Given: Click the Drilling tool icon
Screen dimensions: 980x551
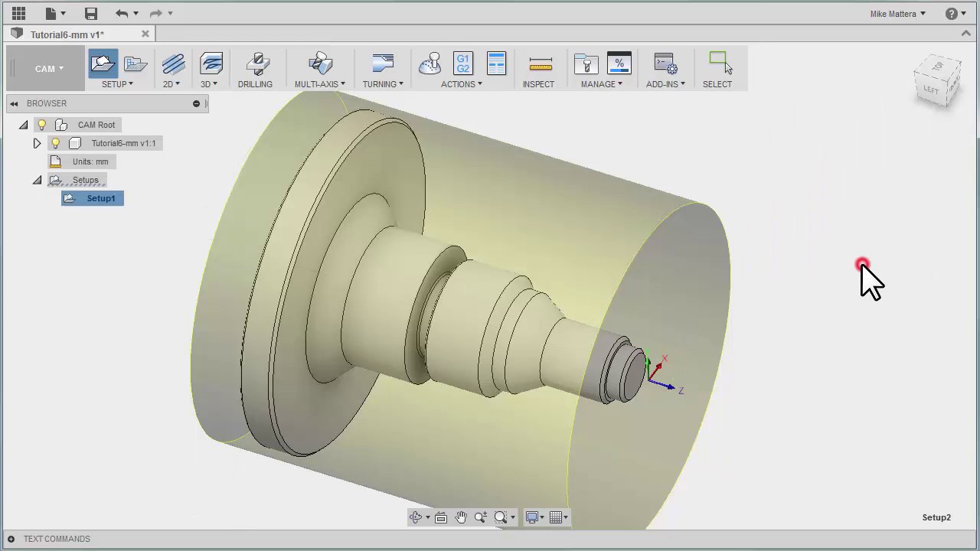Looking at the screenshot, I should (257, 64).
